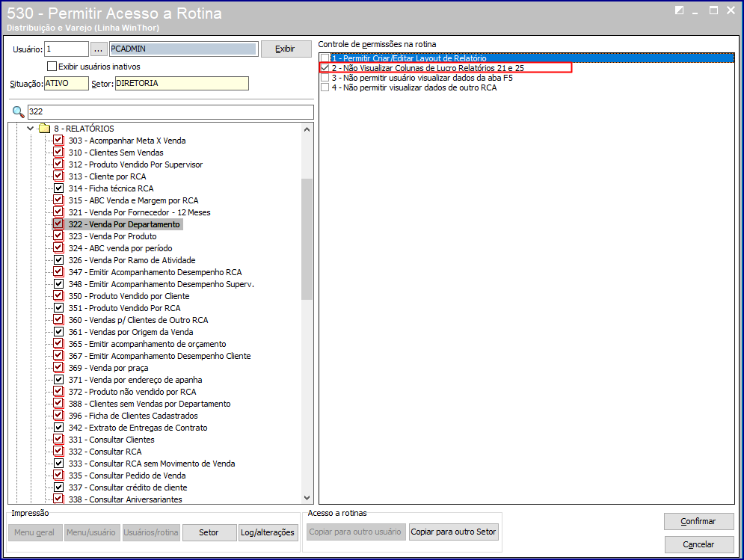
Task: Select '350 - Produto Vendido por Cliente'
Action: (129, 296)
